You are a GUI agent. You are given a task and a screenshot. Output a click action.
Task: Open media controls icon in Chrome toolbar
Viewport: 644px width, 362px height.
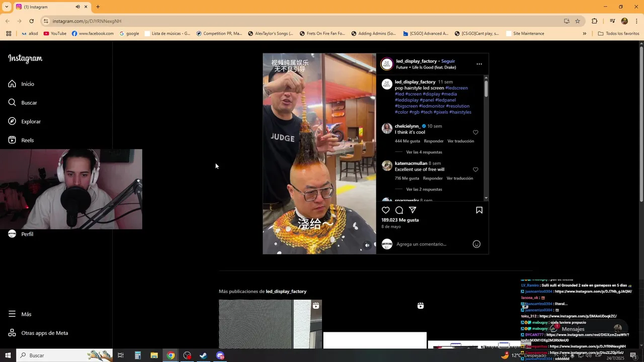(612, 21)
